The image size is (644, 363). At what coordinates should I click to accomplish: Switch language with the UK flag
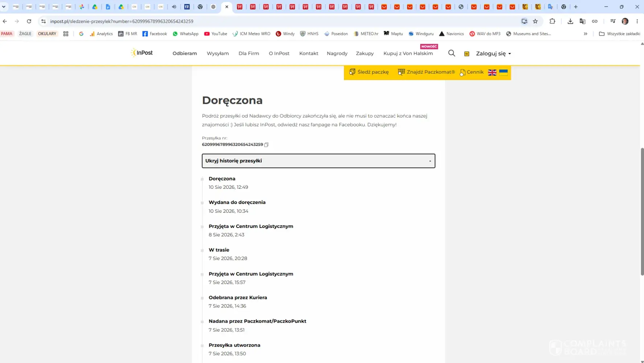click(x=492, y=73)
